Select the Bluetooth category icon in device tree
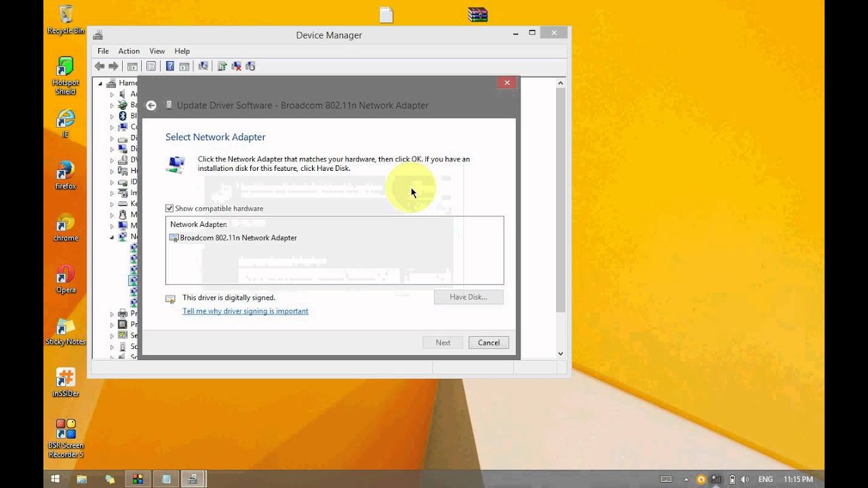The width and height of the screenshot is (868, 488). (123, 116)
